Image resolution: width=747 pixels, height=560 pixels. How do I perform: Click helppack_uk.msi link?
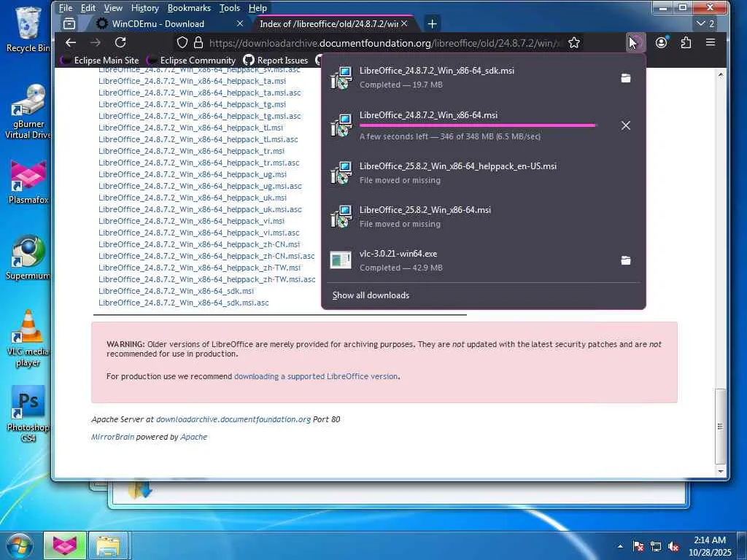pos(193,198)
